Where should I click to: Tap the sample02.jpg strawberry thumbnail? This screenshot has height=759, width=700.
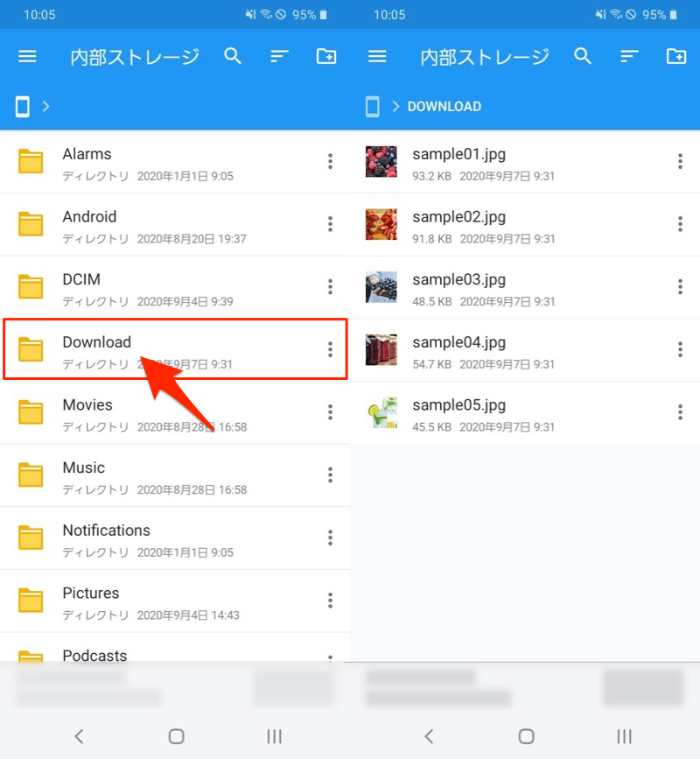(381, 225)
